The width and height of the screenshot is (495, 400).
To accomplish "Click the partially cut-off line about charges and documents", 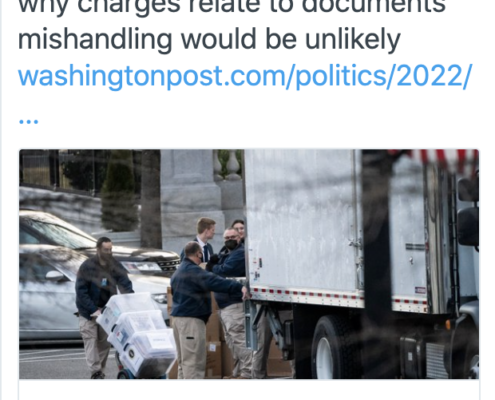I will pyautogui.click(x=232, y=7).
